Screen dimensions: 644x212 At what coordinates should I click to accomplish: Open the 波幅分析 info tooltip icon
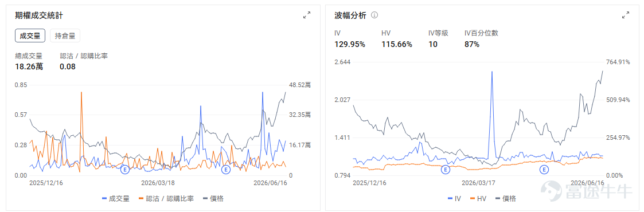point(374,15)
